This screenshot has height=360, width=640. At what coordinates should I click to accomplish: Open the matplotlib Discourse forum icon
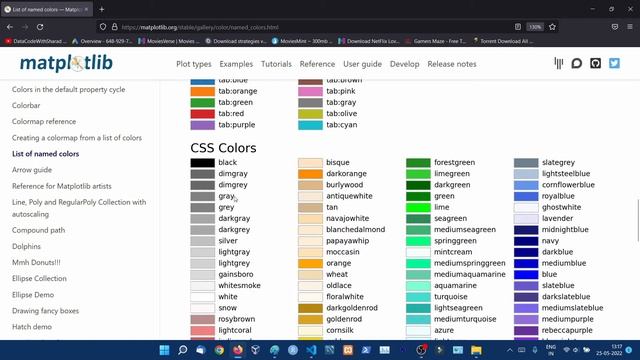[576, 63]
